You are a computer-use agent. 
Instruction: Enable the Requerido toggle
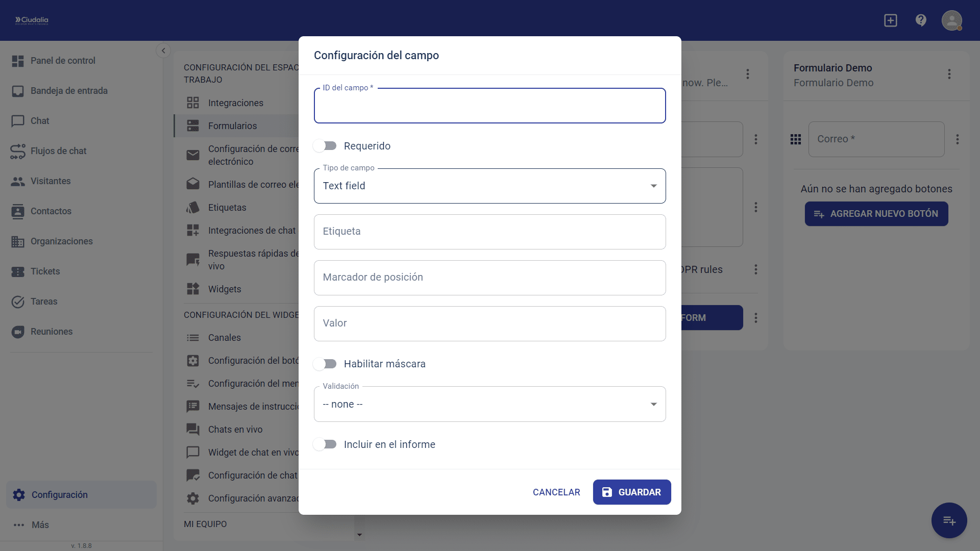coord(325,145)
